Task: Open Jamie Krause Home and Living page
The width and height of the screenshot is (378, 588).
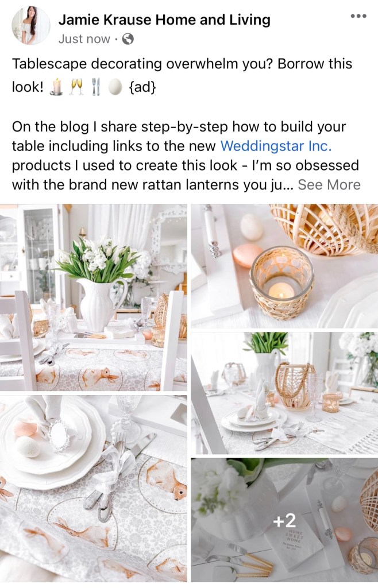Action: [164, 20]
